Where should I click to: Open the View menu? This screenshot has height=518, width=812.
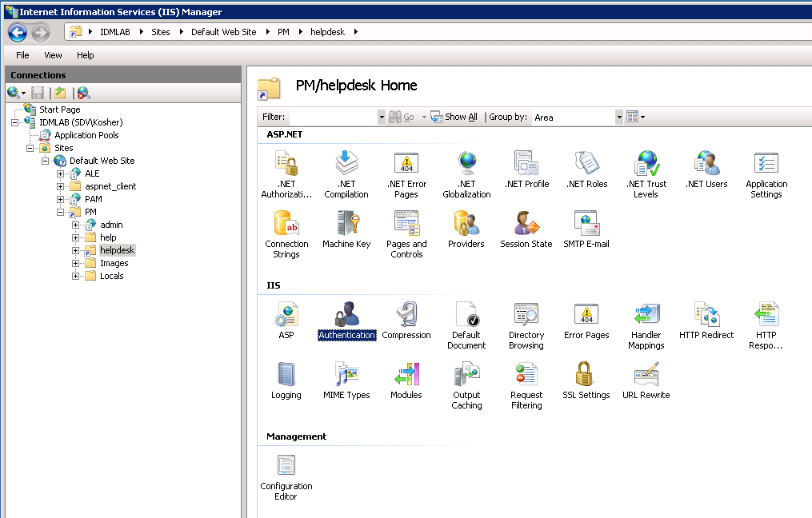point(53,55)
